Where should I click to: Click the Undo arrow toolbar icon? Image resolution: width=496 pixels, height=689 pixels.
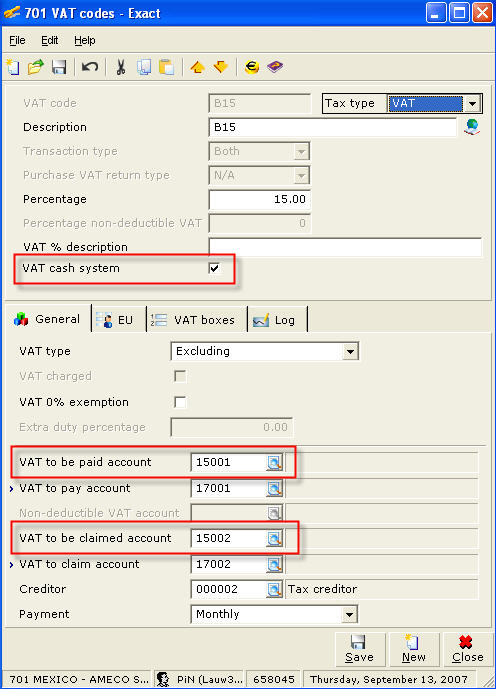(90, 67)
